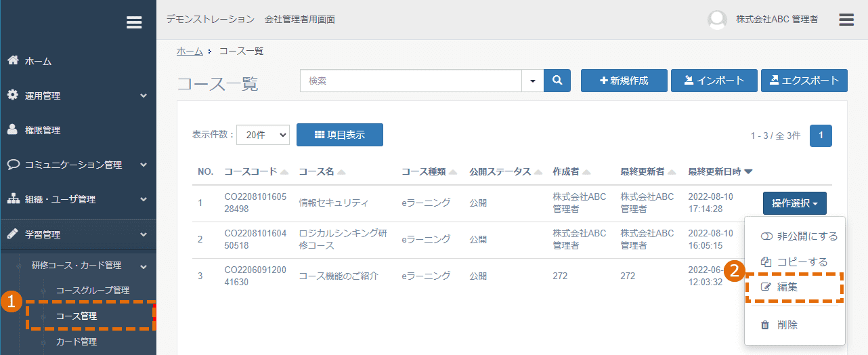Image resolution: width=868 pixels, height=355 pixels.
Task: Click page number 1 button
Action: 821,135
